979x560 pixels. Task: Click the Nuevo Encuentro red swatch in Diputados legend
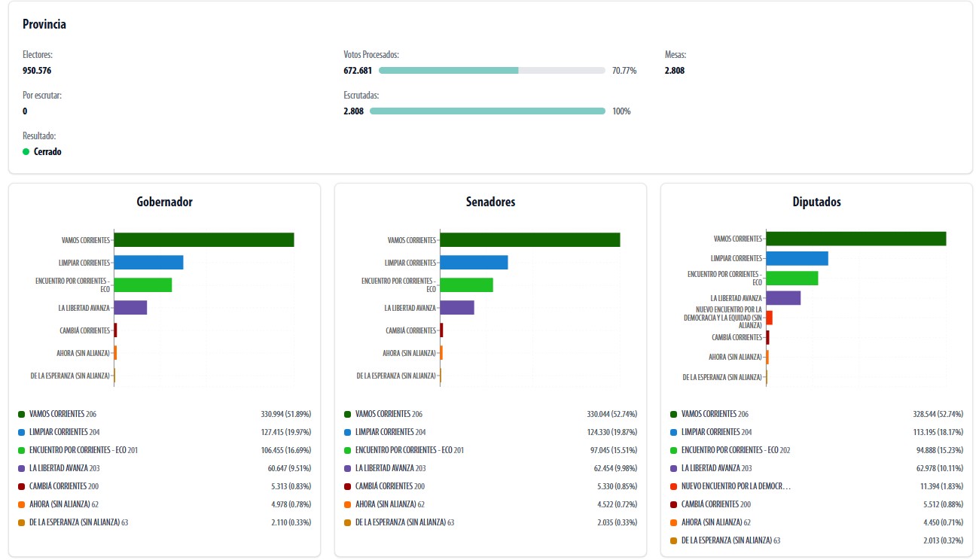(674, 486)
